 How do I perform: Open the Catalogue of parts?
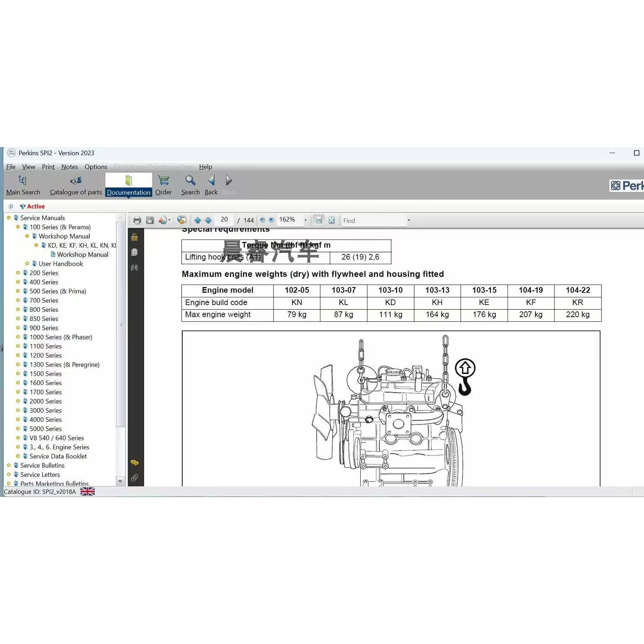point(76,185)
